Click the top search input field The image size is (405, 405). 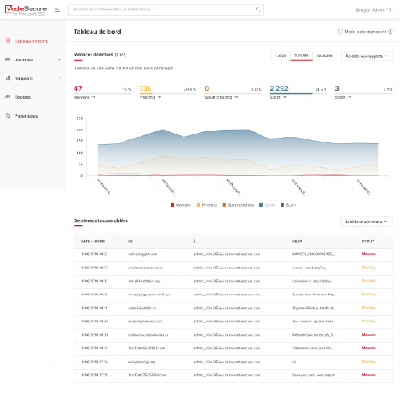click(x=166, y=10)
